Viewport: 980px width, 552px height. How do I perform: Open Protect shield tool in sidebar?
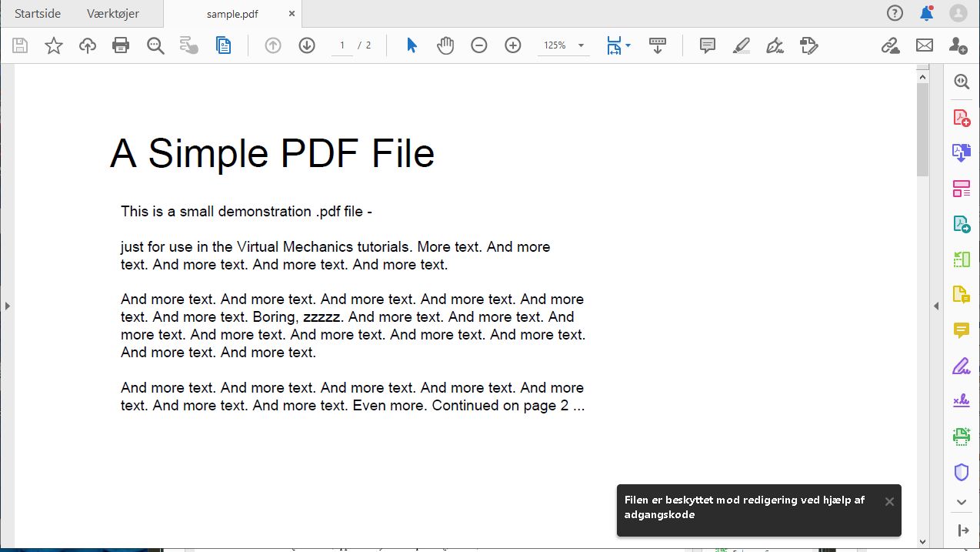(962, 472)
